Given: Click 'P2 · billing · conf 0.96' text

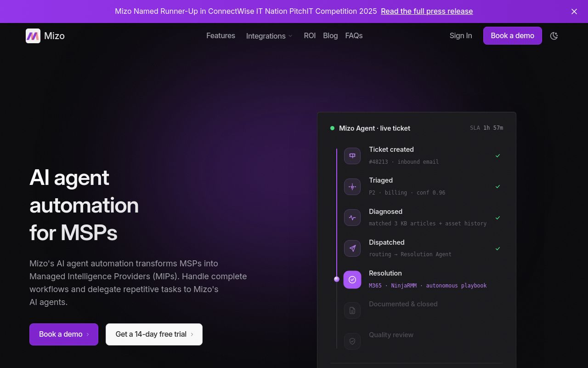Looking at the screenshot, I should (407, 193).
